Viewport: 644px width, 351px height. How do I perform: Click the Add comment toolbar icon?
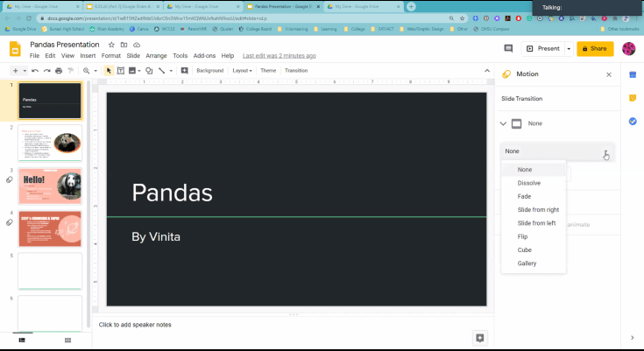click(184, 71)
